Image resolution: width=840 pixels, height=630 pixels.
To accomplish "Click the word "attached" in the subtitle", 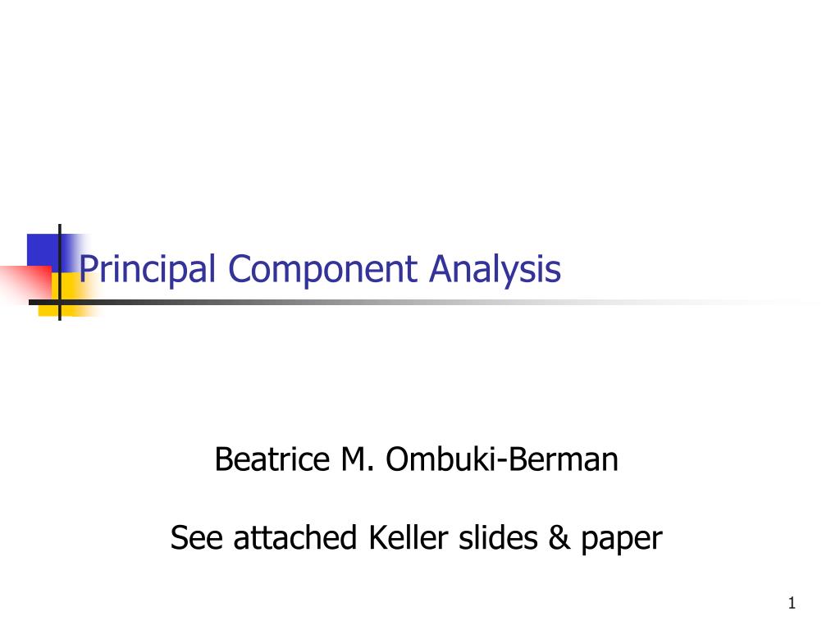I will [x=295, y=537].
